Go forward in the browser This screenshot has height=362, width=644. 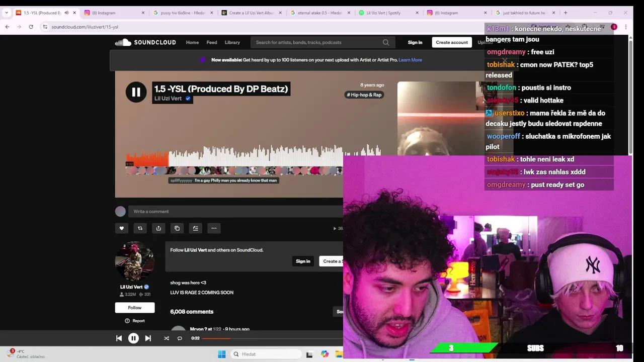pos(19,27)
